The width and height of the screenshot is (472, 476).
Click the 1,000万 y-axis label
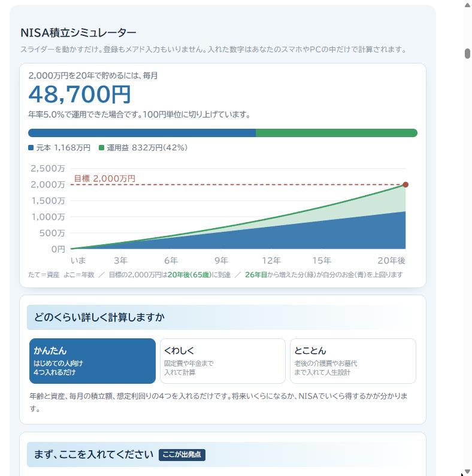click(49, 217)
